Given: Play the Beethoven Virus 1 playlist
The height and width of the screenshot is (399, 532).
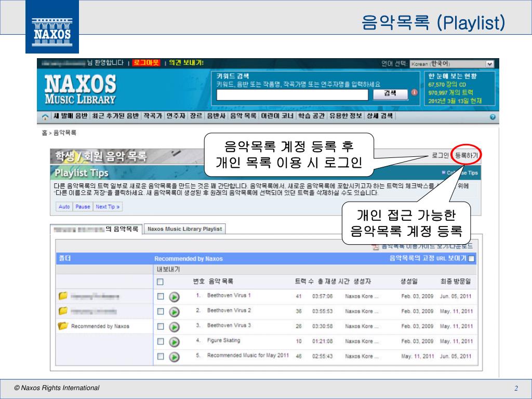Looking at the screenshot, I should [x=174, y=297].
